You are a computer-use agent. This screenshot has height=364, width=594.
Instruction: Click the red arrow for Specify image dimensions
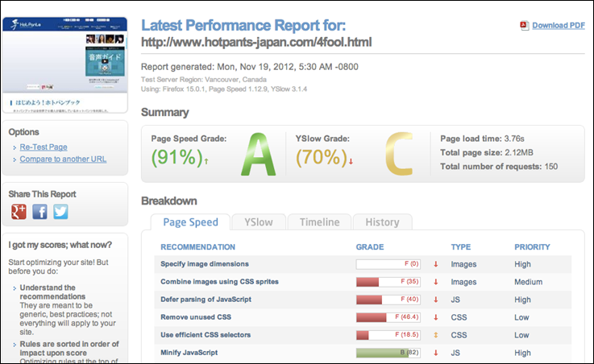pos(436,264)
